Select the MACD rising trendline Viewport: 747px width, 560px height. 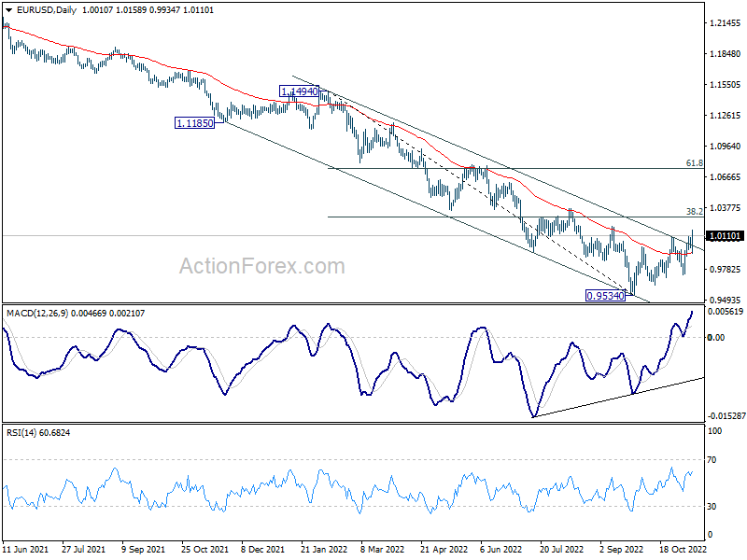(618, 398)
